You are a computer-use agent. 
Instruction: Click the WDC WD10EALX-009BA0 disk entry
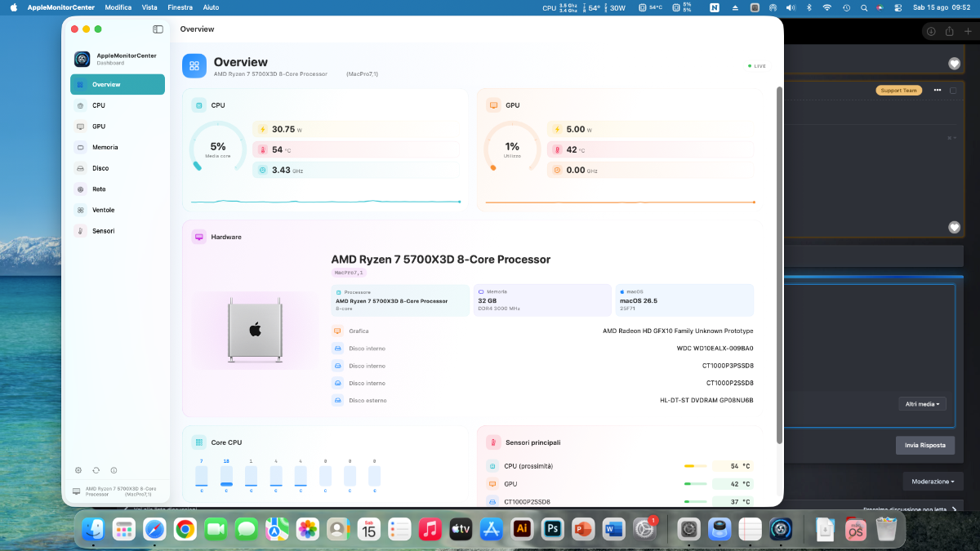tap(542, 349)
